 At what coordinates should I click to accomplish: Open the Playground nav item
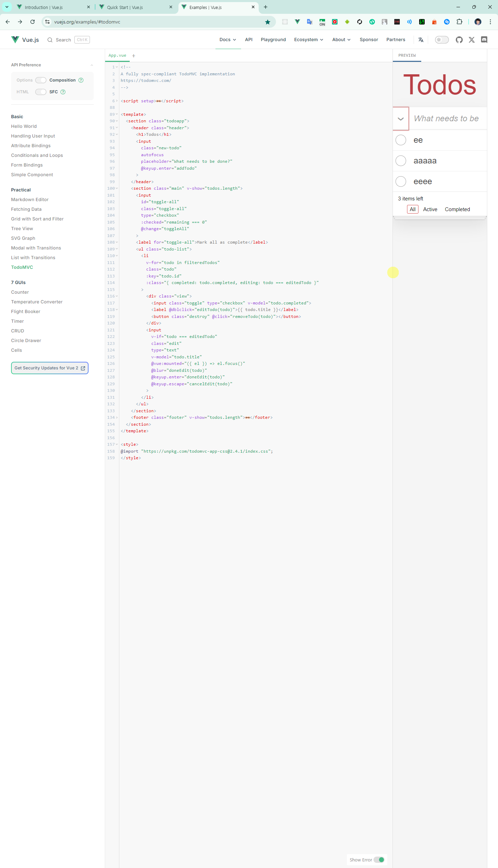pyautogui.click(x=273, y=40)
